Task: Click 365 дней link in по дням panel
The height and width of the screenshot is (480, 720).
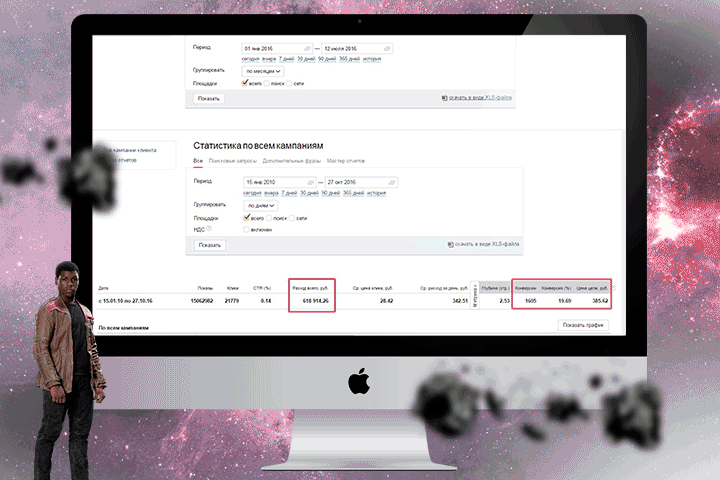Action: pos(353,193)
